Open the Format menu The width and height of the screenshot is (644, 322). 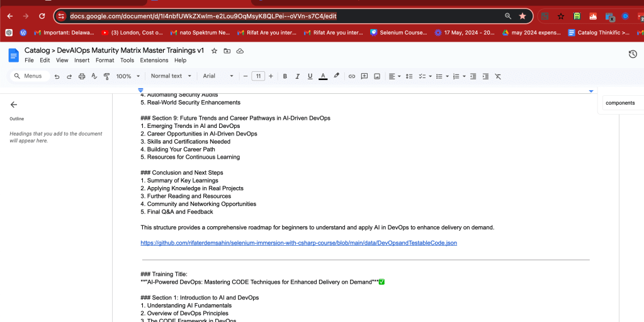pyautogui.click(x=105, y=60)
